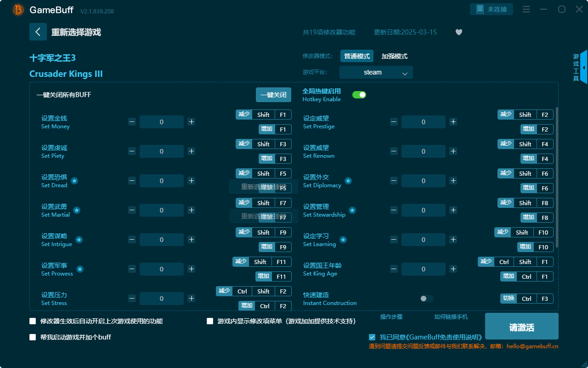588x368 pixels.
Task: Click the star icon beside Set Prowess
Action: (80, 270)
